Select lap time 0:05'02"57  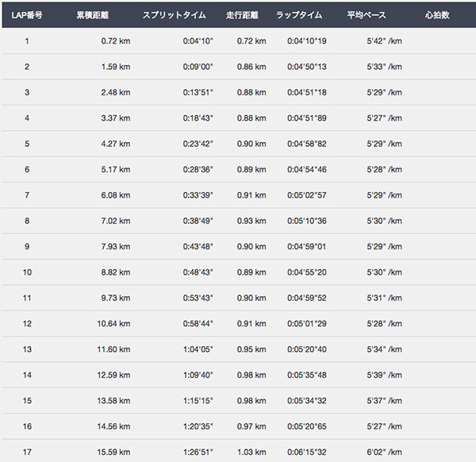(307, 195)
